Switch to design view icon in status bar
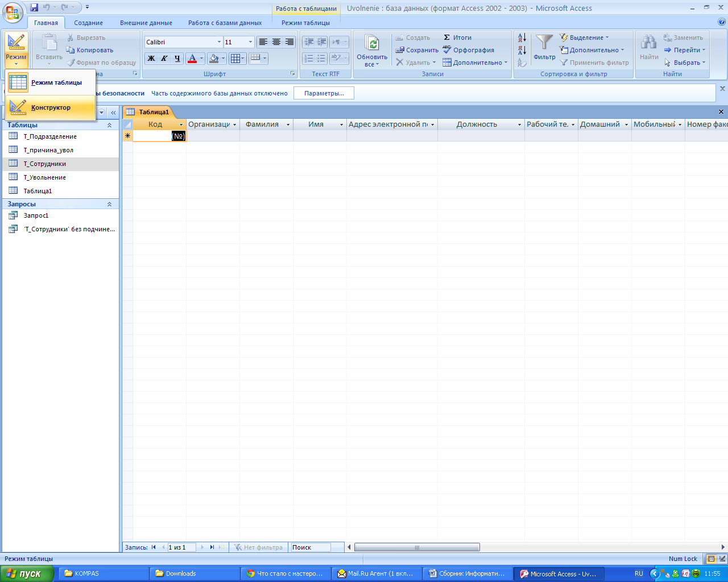728x582 pixels. [x=722, y=559]
